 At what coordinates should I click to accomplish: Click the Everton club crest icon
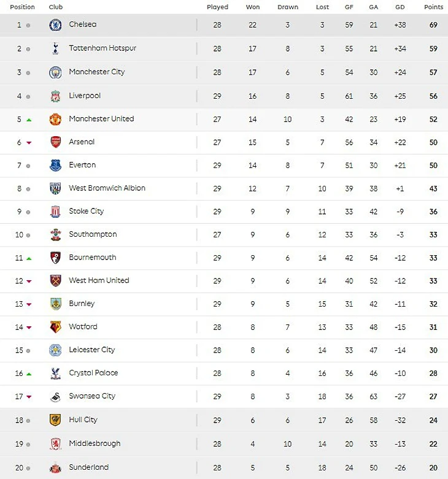coord(55,166)
